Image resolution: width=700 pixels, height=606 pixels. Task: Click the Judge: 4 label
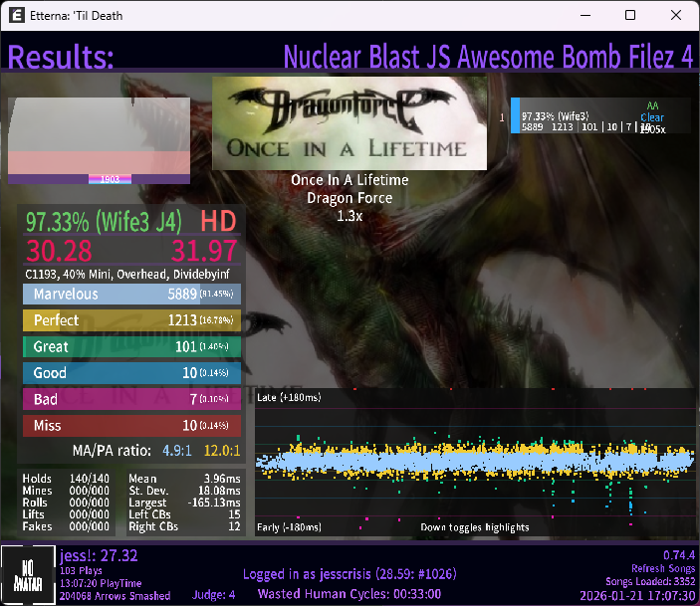[x=213, y=595]
